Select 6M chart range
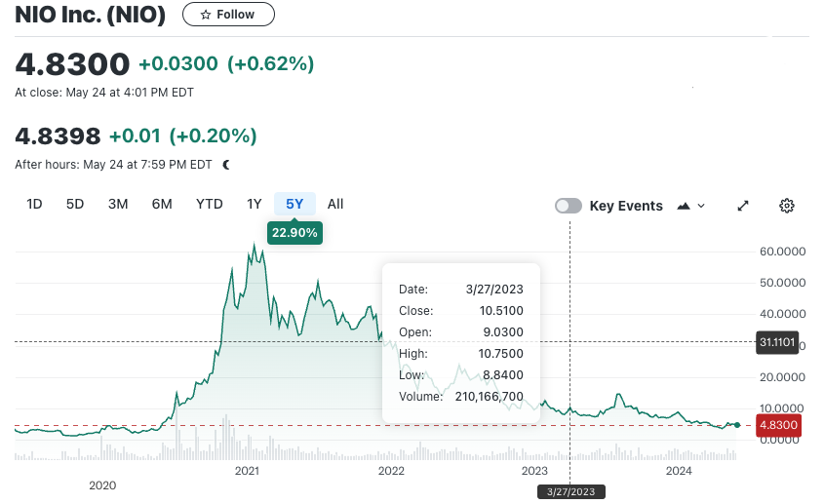The width and height of the screenshot is (824, 504). (162, 204)
